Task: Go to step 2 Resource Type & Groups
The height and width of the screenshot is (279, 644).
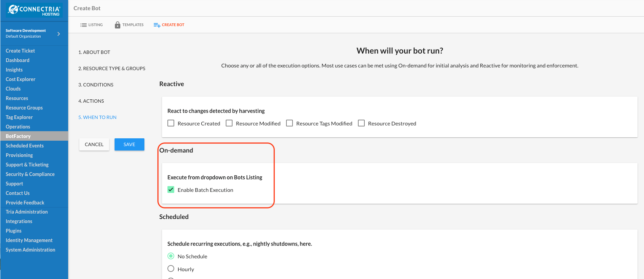Action: coord(112,68)
